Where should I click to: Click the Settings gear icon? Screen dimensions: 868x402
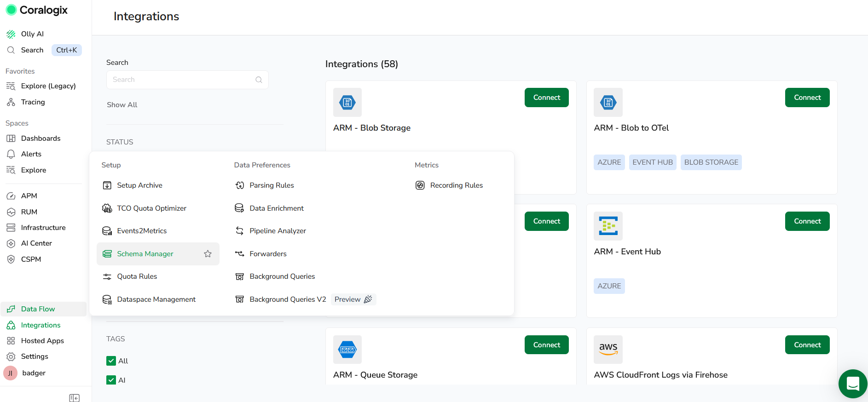(11, 356)
